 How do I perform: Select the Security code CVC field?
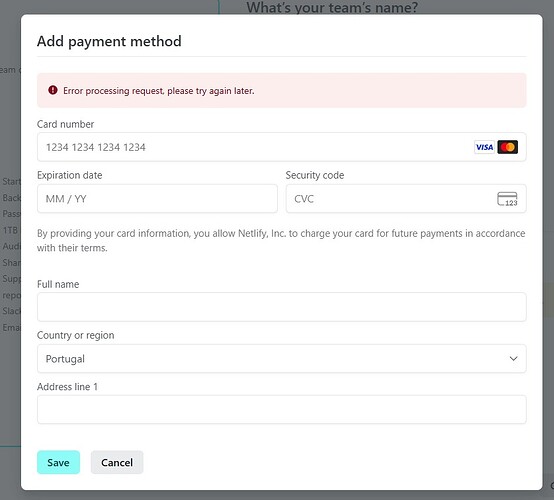coord(406,199)
